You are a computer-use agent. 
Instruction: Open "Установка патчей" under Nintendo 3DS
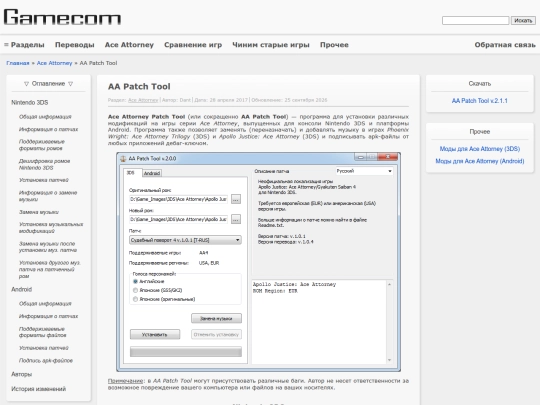pos(44,180)
